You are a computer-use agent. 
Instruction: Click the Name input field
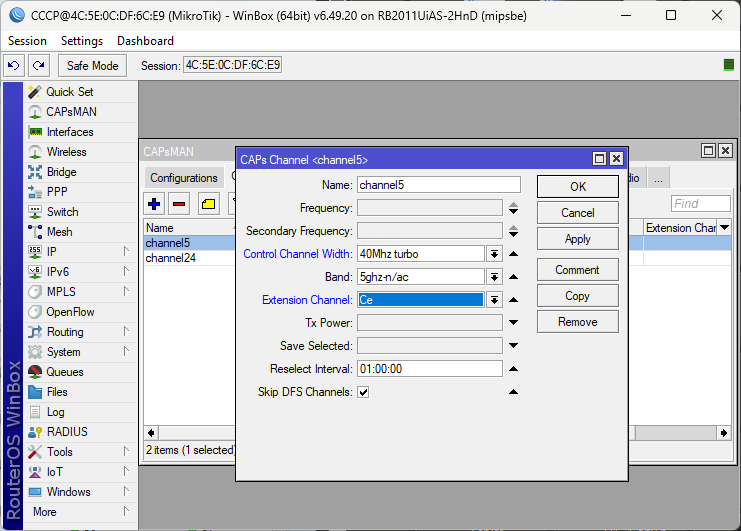point(439,185)
